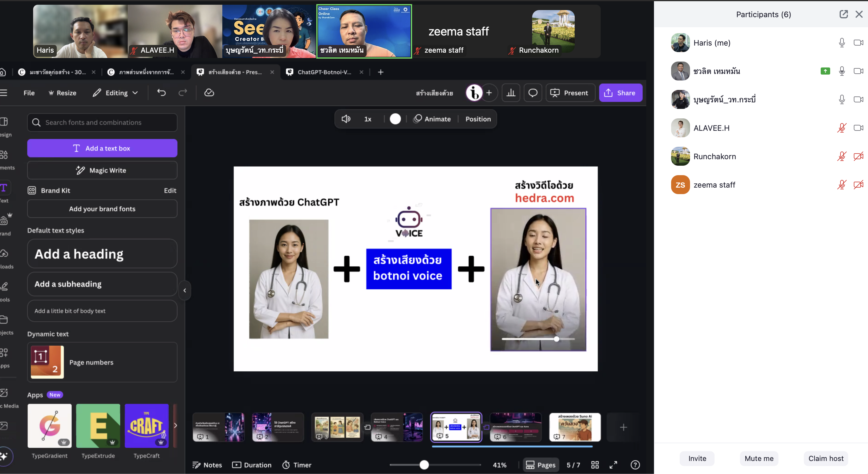Click the Mute me button
Viewport: 868px width, 474px height.
(x=759, y=459)
